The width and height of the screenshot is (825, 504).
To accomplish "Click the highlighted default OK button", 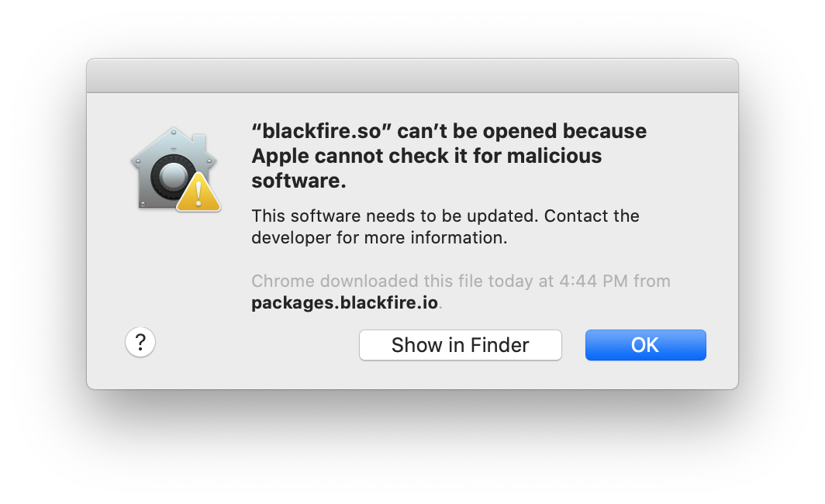I will pos(645,344).
